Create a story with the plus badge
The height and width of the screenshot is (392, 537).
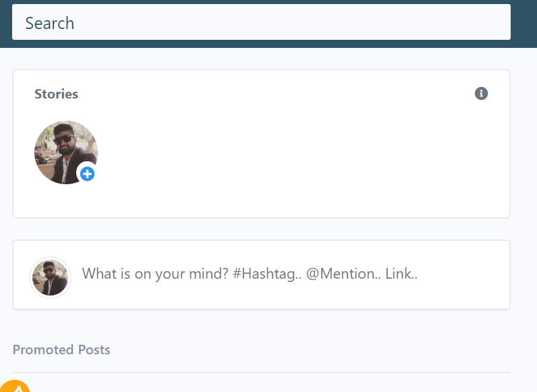coord(87,174)
